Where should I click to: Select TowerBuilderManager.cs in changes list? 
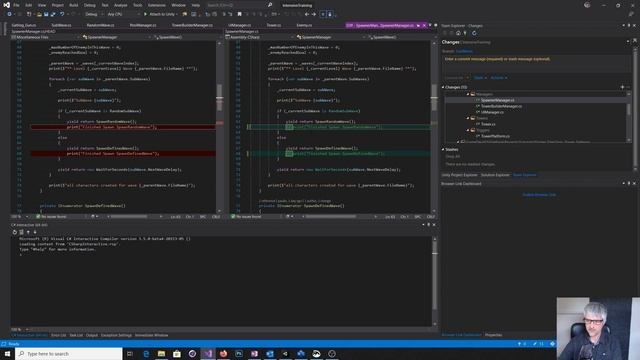point(501,106)
